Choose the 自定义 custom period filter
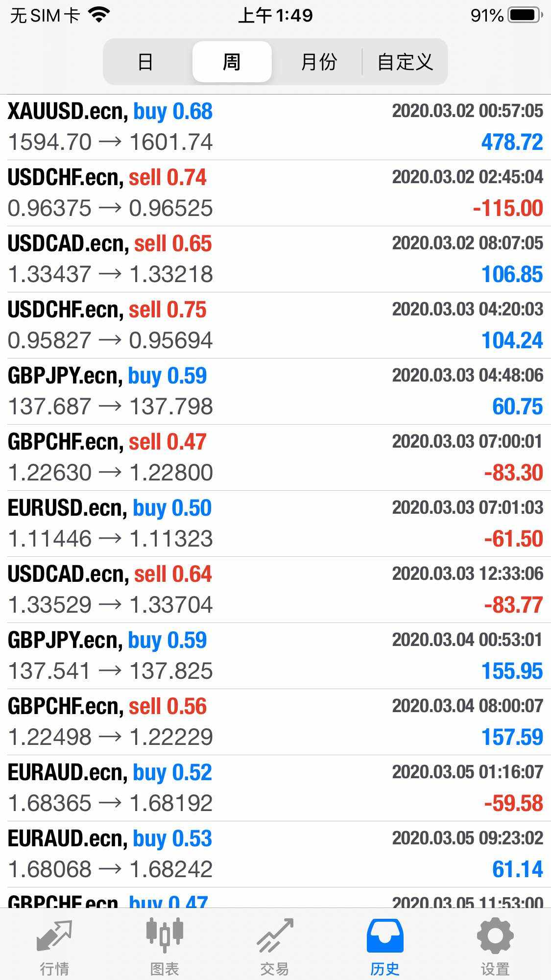Viewport: 551px width, 980px height. click(405, 62)
